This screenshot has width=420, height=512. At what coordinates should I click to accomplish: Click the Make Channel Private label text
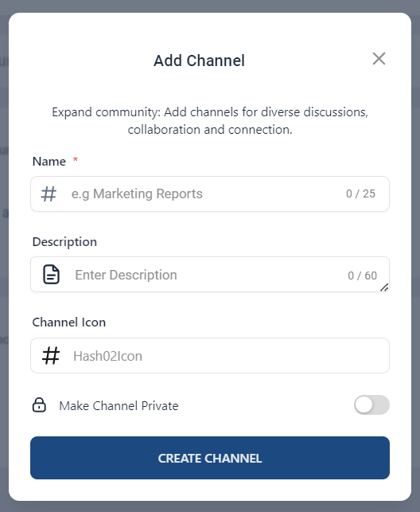pos(119,406)
